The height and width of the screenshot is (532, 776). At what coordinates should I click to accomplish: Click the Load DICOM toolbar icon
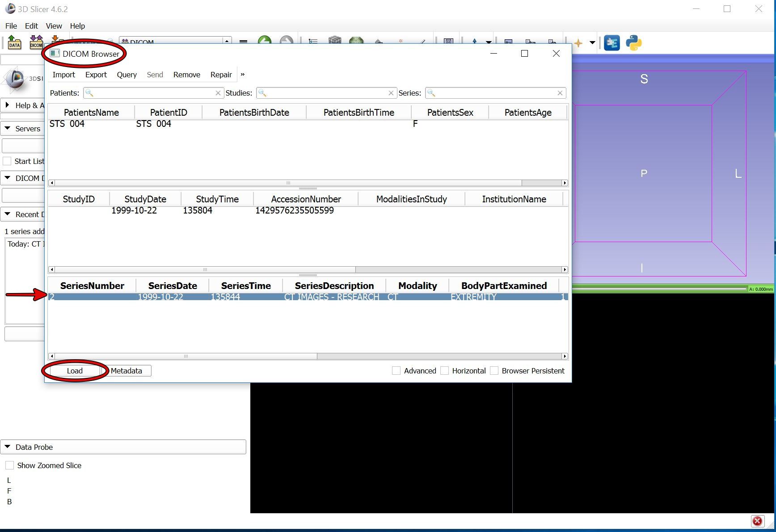36,42
